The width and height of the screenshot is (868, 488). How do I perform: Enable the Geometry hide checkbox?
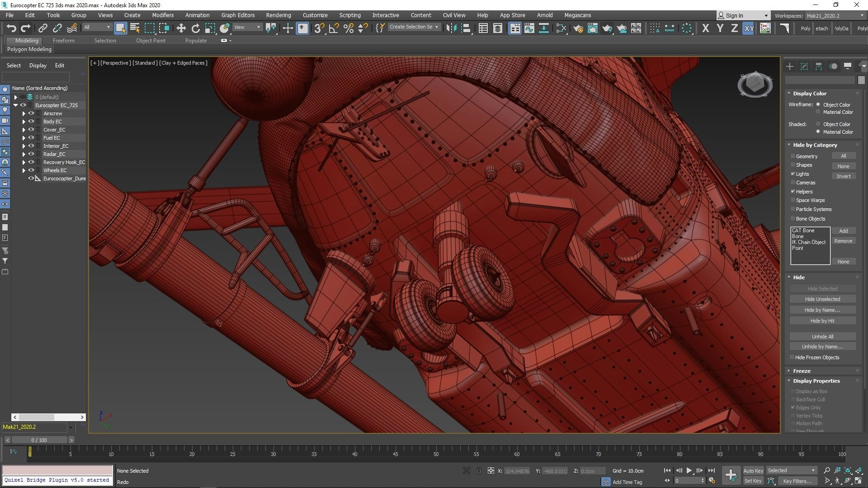(x=793, y=156)
